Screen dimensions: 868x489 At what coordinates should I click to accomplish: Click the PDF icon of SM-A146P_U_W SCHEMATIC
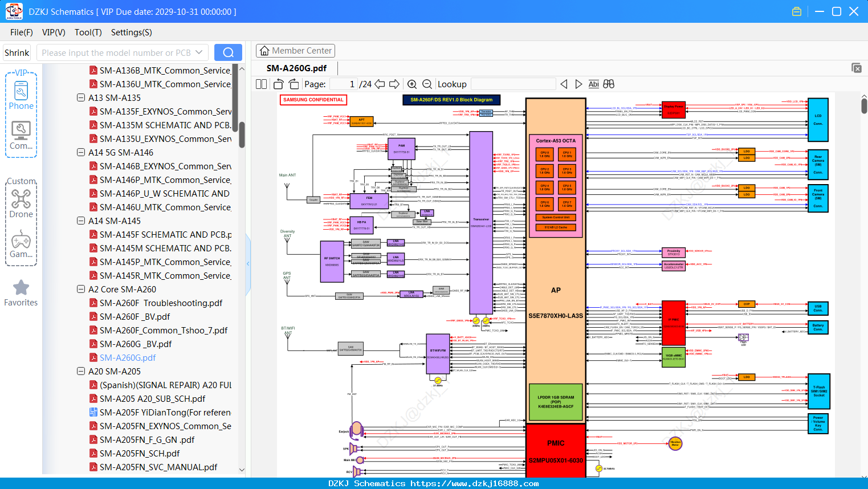93,193
